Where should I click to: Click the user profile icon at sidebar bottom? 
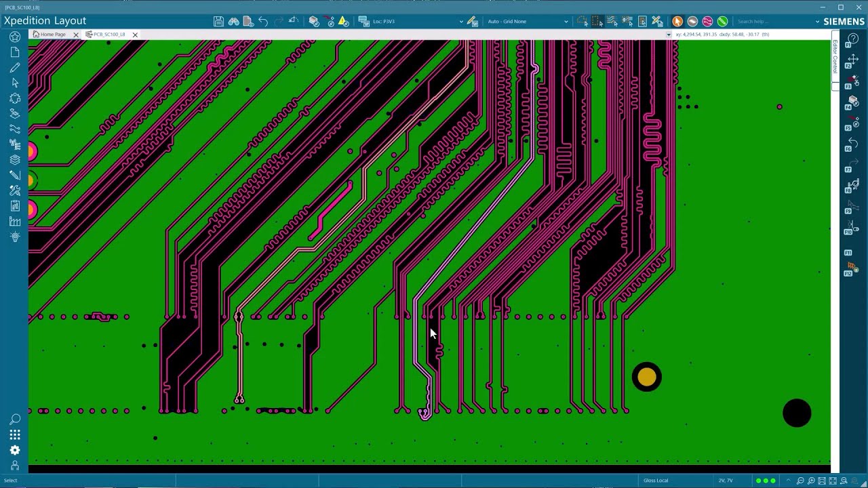(x=15, y=466)
